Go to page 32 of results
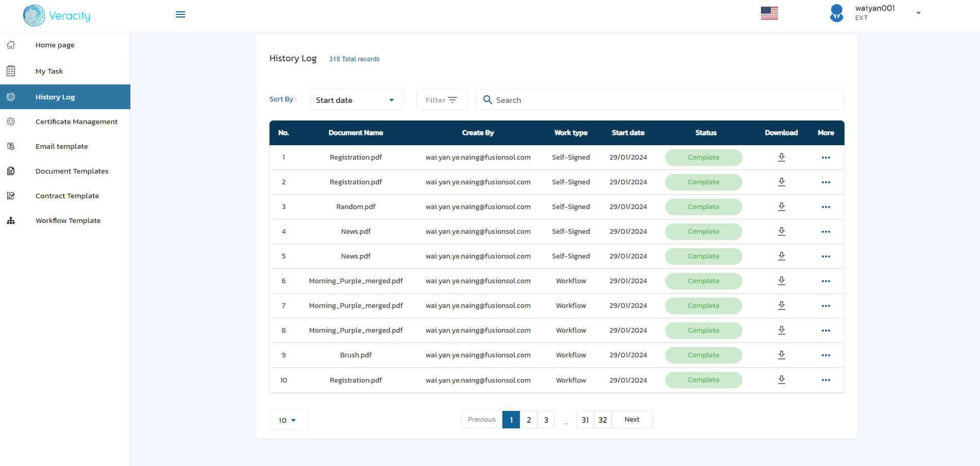980x466 pixels. point(602,420)
